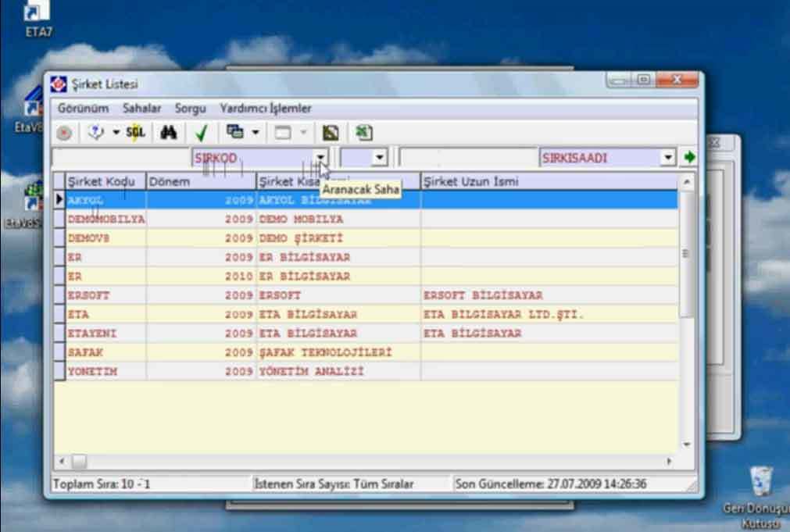Select the Geri Dönüşüm Kutusu desktop icon
Screen dimensions: 790x532
point(760,498)
